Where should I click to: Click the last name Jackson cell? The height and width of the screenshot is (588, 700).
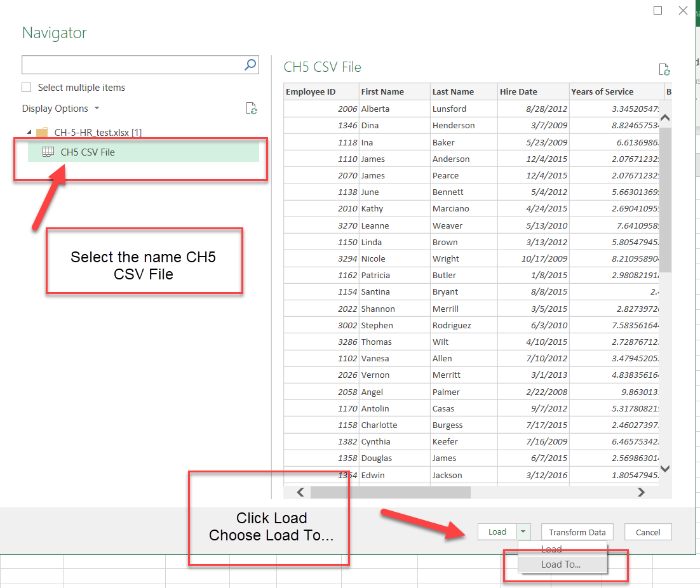tap(464, 475)
